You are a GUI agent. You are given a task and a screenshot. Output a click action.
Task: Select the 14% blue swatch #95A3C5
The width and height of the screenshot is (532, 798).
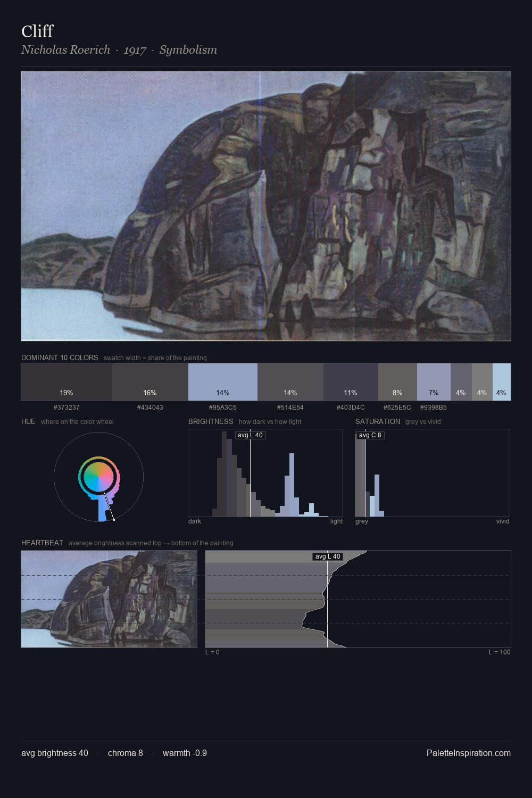click(223, 382)
